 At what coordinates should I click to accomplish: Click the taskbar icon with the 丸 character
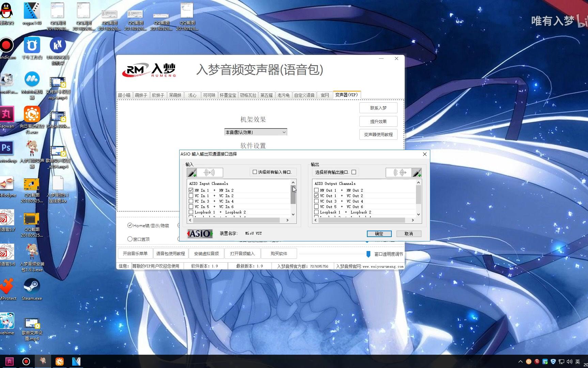click(10, 362)
